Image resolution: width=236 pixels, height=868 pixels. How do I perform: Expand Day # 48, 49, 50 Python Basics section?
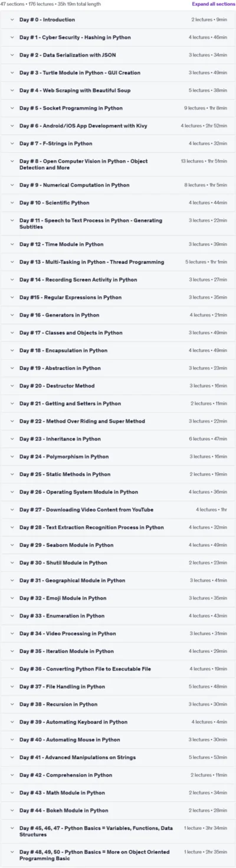pyautogui.click(x=118, y=855)
